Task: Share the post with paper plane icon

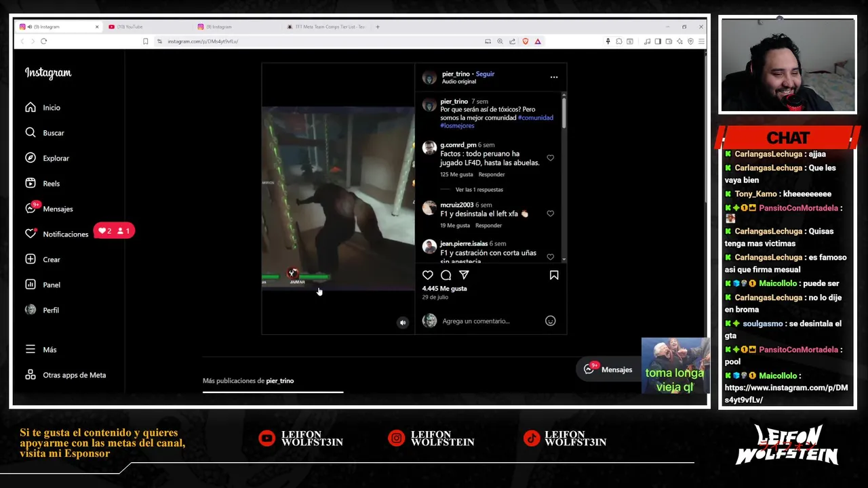Action: point(464,275)
